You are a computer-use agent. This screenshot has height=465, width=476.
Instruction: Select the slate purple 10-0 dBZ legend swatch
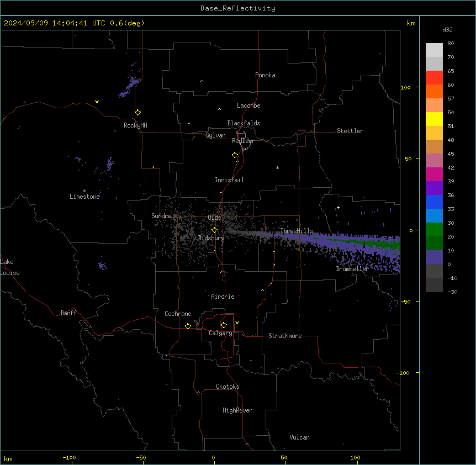(x=434, y=257)
